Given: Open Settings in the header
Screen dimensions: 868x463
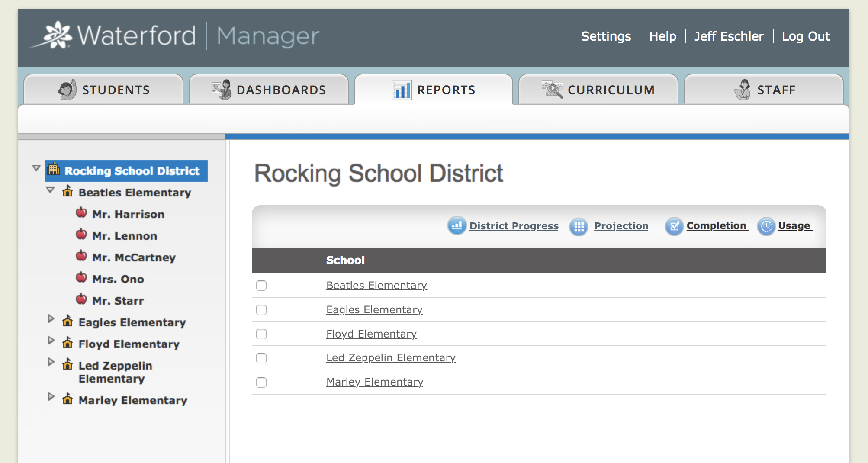Looking at the screenshot, I should (x=606, y=36).
